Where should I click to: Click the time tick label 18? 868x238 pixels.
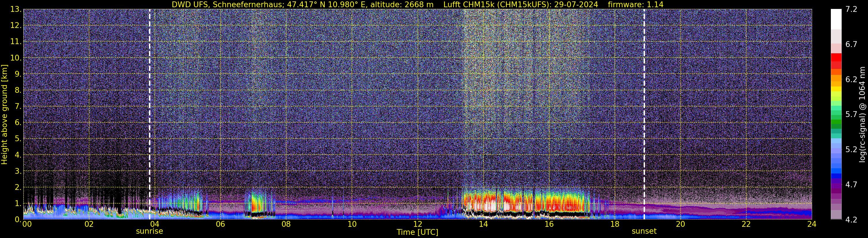(614, 224)
